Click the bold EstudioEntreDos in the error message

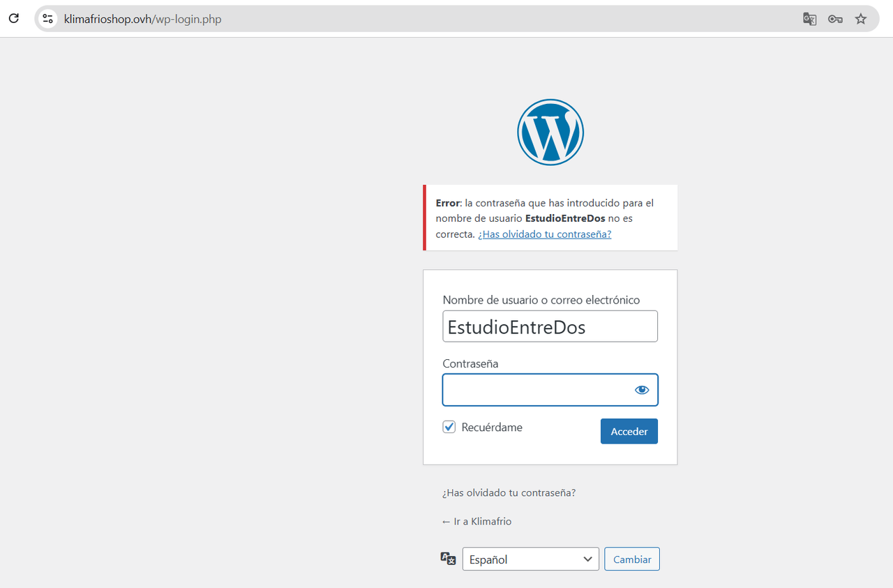(x=565, y=218)
